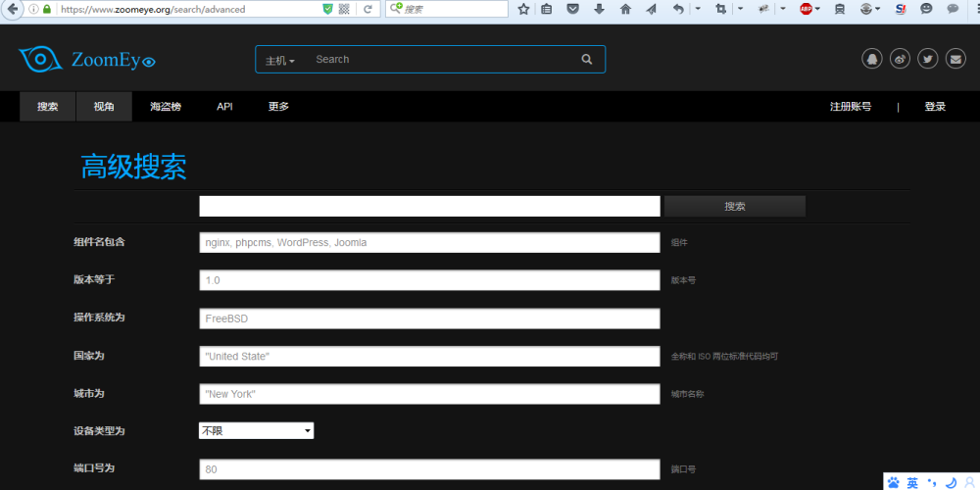Click the green shield icon in address bar
This screenshot has height=490, width=980.
[x=327, y=9]
